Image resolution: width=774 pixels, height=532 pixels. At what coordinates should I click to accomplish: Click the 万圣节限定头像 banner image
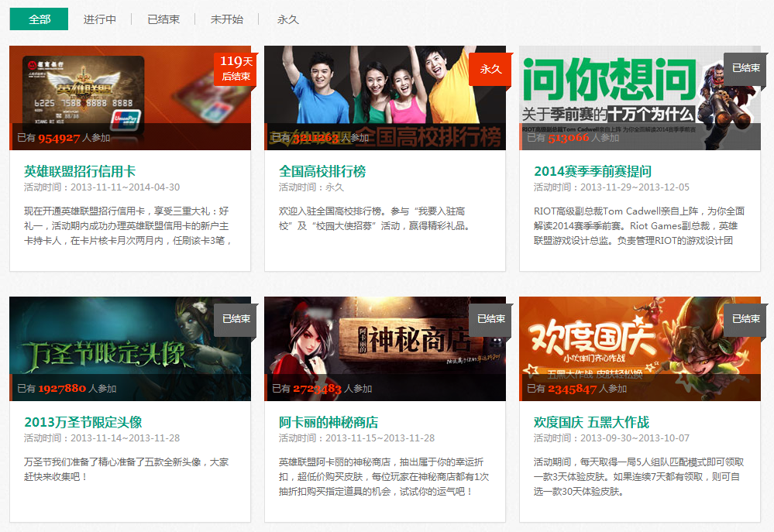coord(130,348)
